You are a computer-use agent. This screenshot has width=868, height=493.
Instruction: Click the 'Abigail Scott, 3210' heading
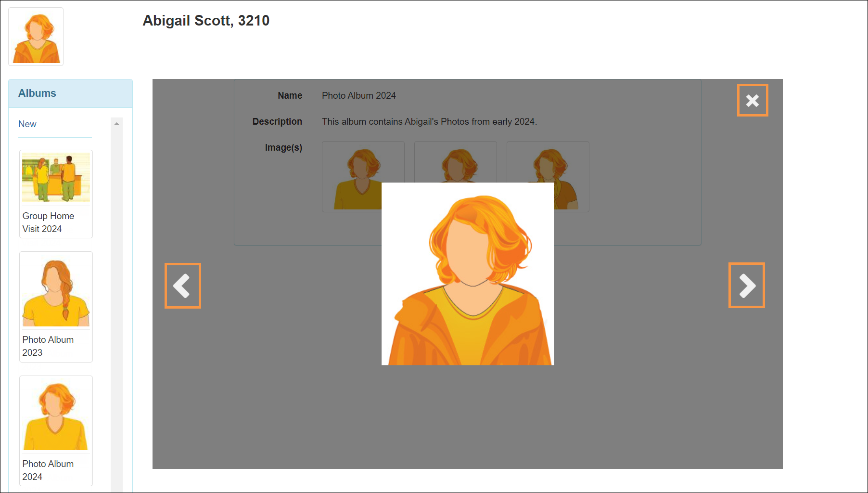click(206, 21)
